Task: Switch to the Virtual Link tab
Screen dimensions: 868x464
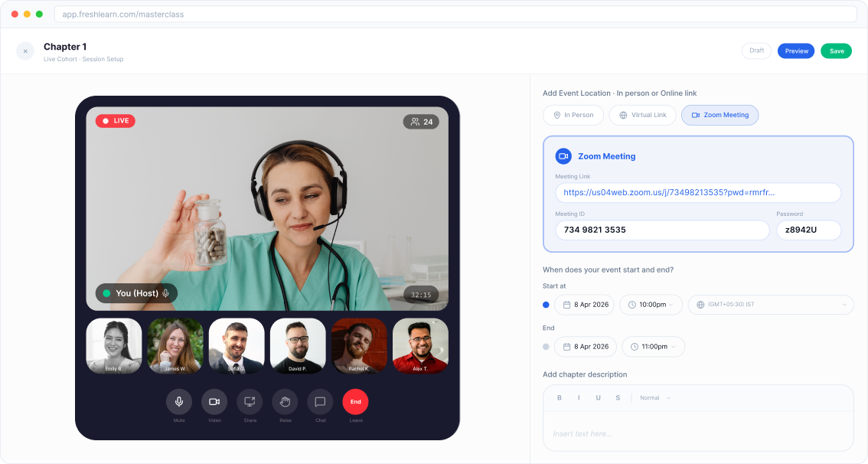Action: (642, 115)
